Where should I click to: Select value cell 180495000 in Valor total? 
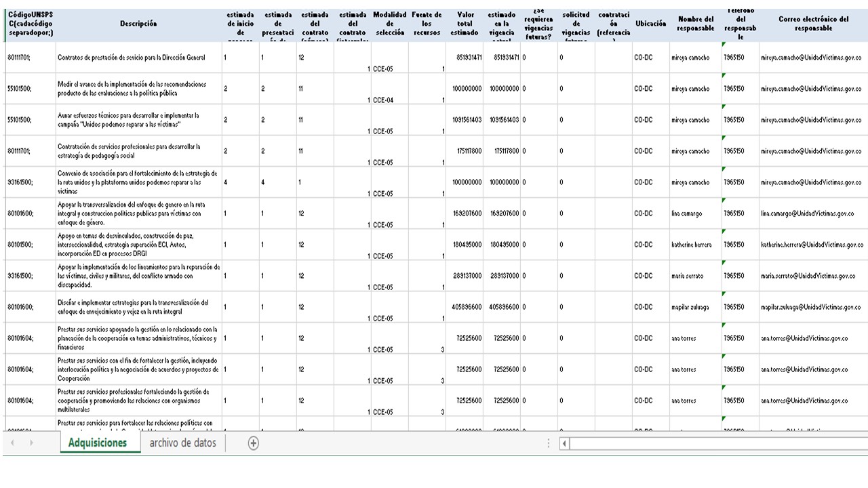[465, 245]
